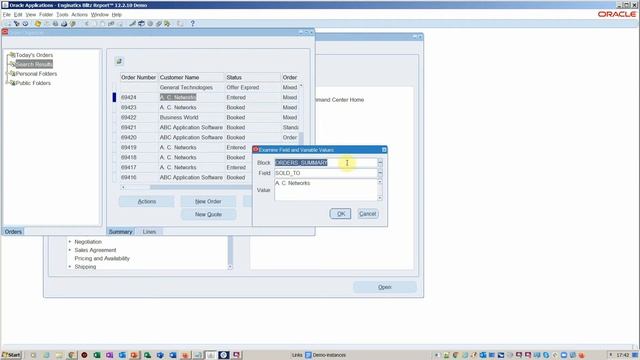Select the Offer Expired status cell

(253, 87)
